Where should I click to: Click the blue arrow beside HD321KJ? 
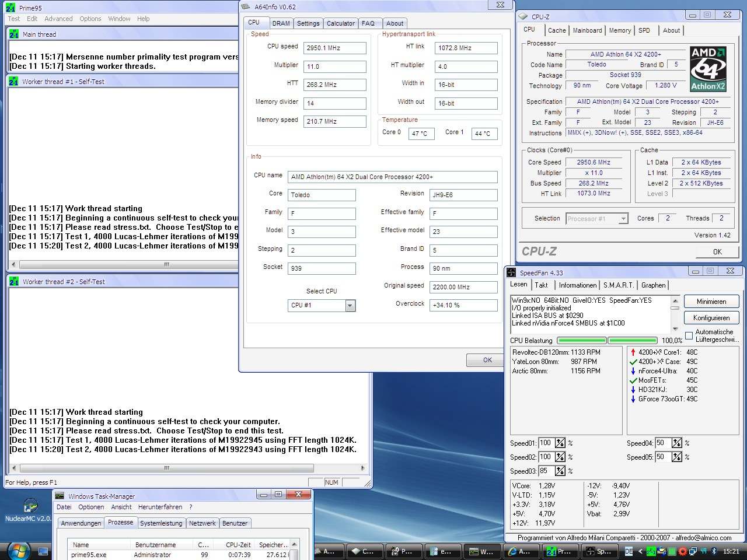tap(633, 390)
